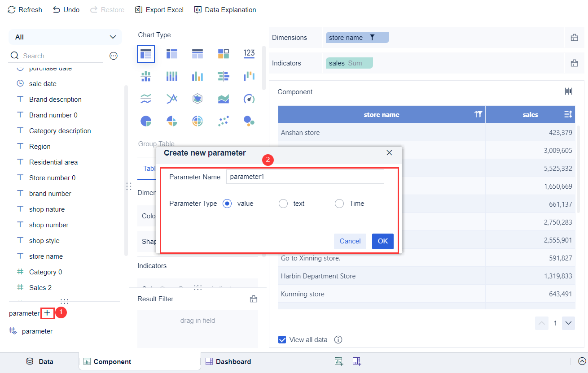This screenshot has height=373, width=588.
Task: Choose the KPI indicator (123) chart type
Action: [x=249, y=53]
